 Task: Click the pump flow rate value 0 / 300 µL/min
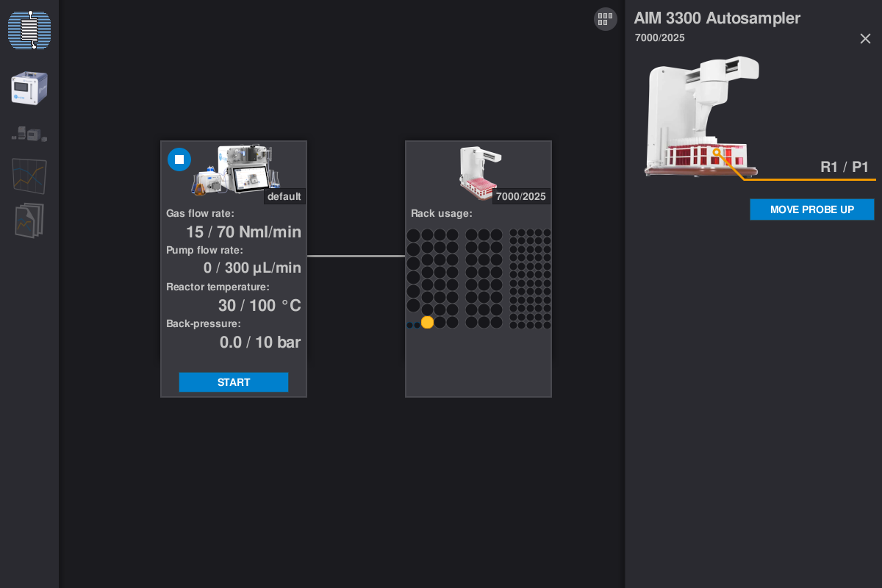pyautogui.click(x=252, y=268)
